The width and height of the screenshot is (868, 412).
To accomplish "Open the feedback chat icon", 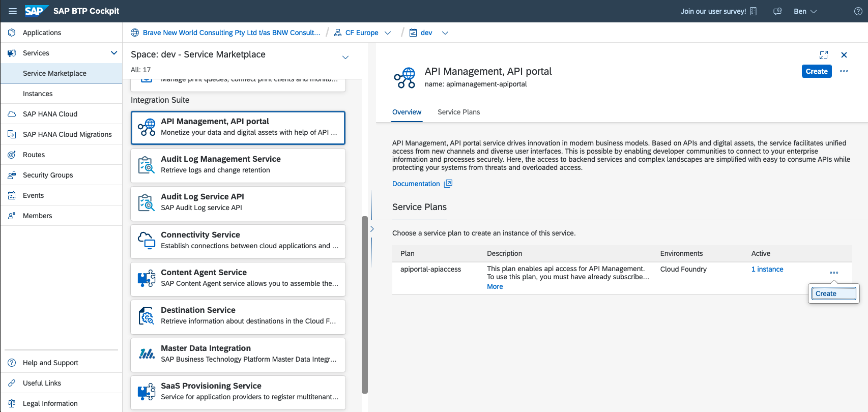I will click(x=777, y=11).
